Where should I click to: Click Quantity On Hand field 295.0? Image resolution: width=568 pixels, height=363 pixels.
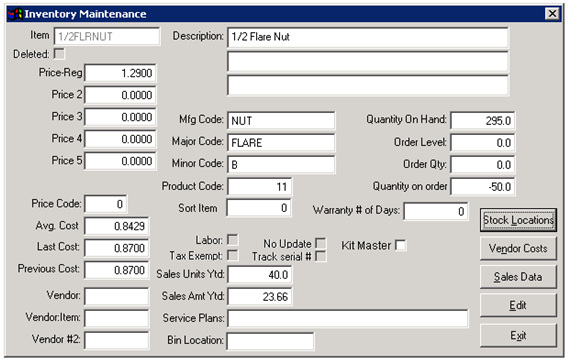[483, 121]
